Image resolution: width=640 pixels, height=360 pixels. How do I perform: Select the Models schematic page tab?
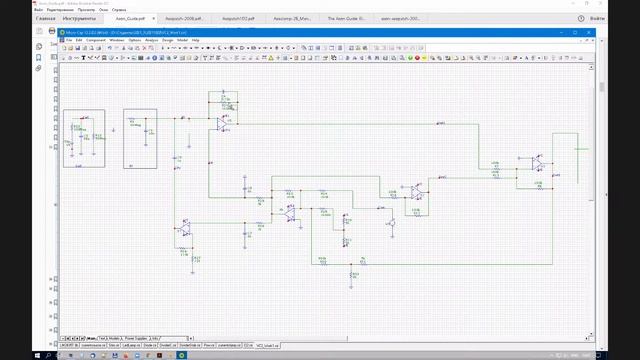coord(115,338)
